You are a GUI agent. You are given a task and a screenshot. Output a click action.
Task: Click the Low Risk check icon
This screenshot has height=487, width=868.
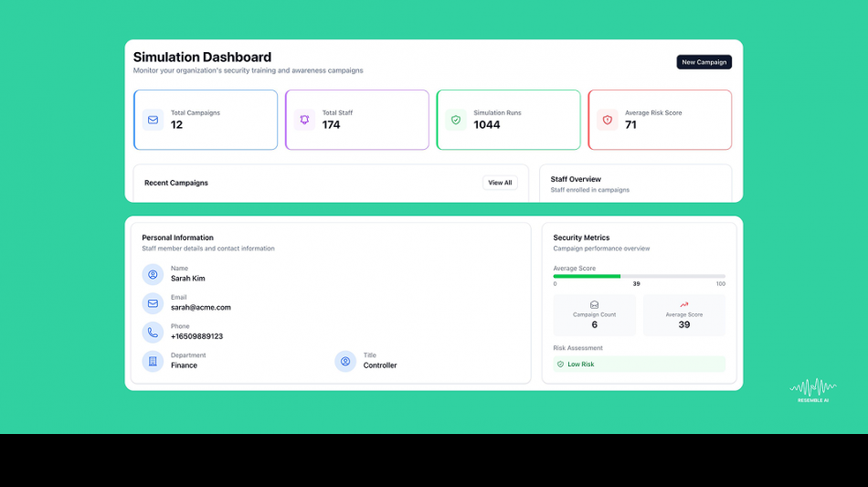point(560,365)
